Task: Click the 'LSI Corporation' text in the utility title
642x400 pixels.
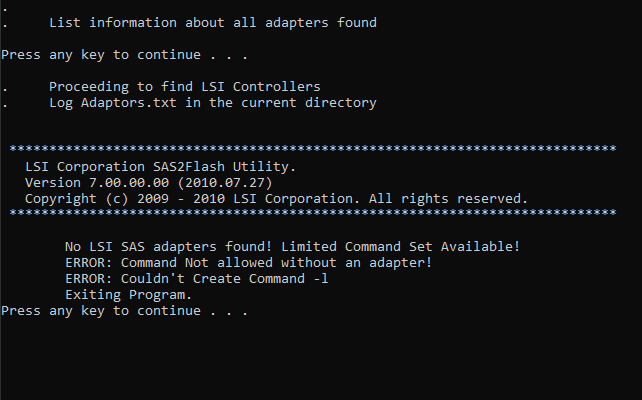Action: tap(85, 167)
